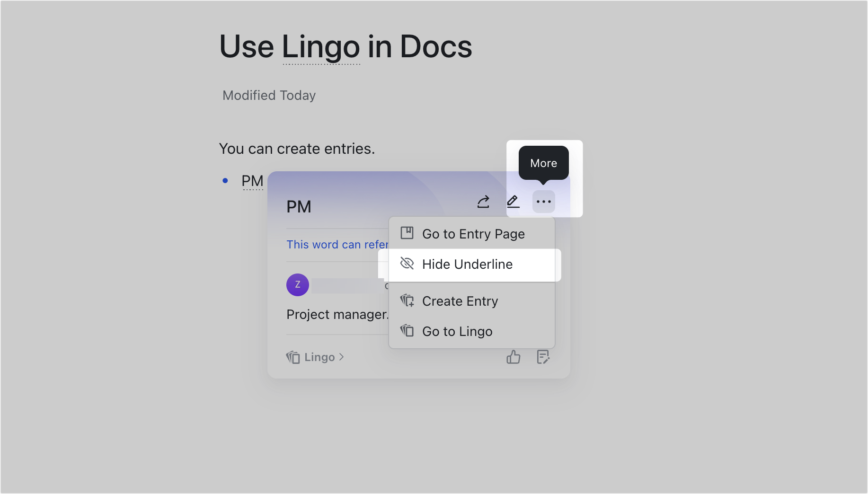This screenshot has width=868, height=494.
Task: Choose Go to Entry Page from the menu
Action: pyautogui.click(x=473, y=233)
